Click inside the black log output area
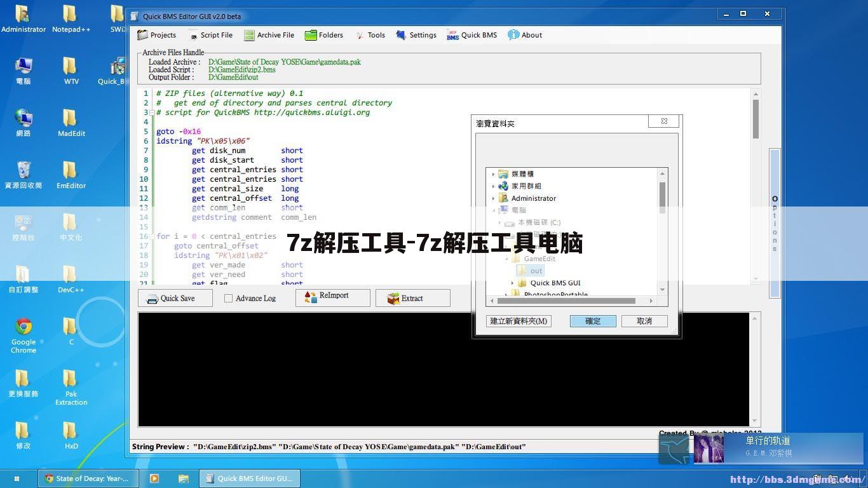This screenshot has height=488, width=868. click(x=444, y=369)
